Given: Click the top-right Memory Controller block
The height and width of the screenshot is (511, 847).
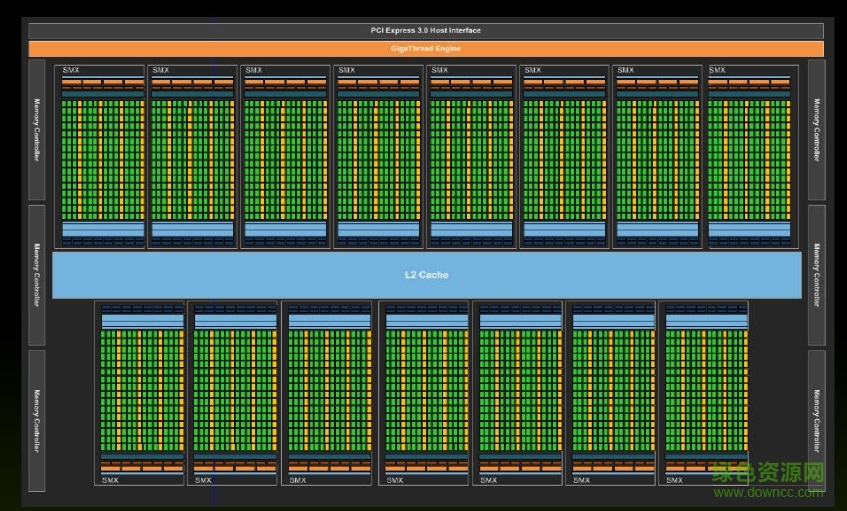Looking at the screenshot, I should pyautogui.click(x=816, y=130).
